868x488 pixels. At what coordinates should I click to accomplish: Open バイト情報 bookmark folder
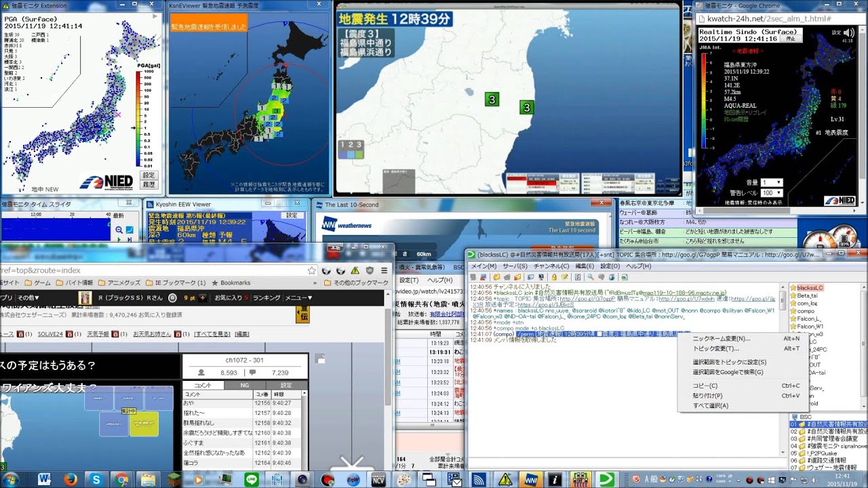point(73,283)
